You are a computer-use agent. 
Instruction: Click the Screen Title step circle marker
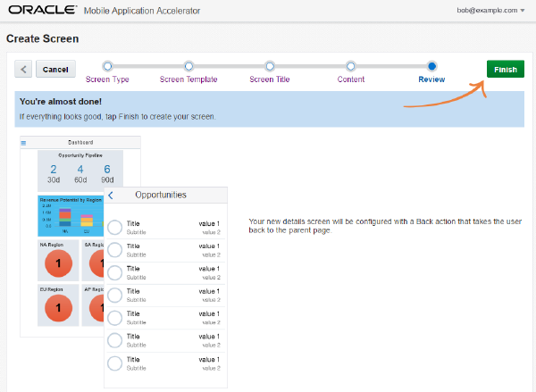(x=270, y=66)
